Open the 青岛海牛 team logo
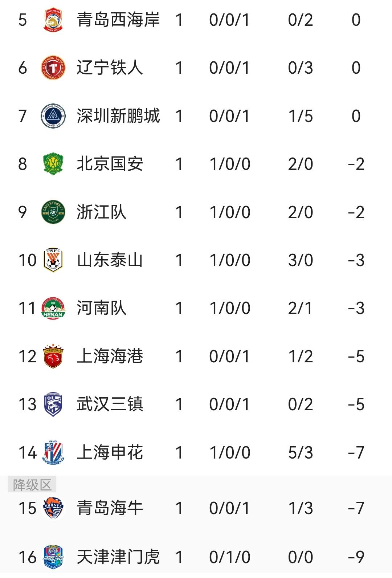The image size is (392, 578). (53, 508)
